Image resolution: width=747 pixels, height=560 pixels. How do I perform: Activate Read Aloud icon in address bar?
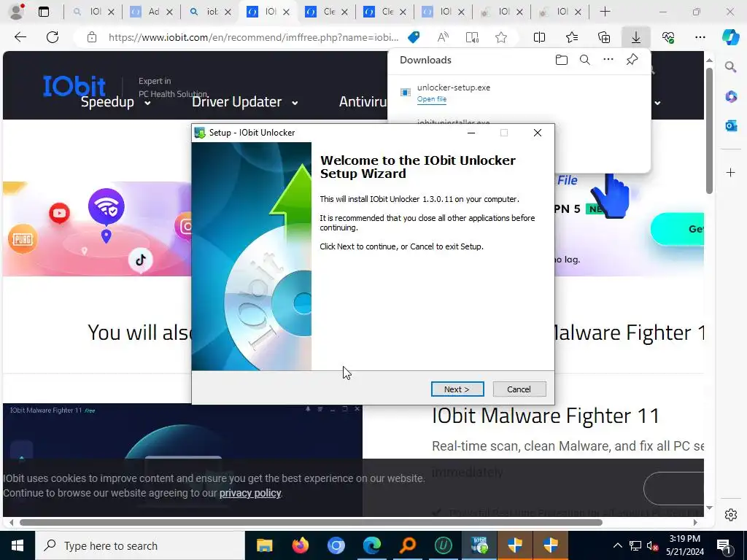point(443,37)
